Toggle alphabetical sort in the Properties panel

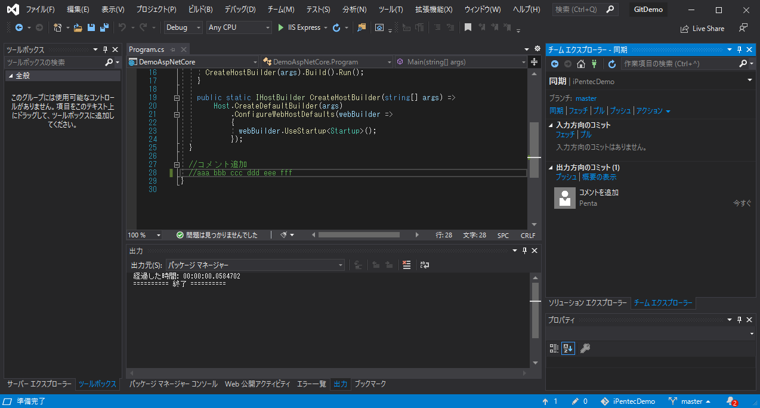[x=568, y=348]
